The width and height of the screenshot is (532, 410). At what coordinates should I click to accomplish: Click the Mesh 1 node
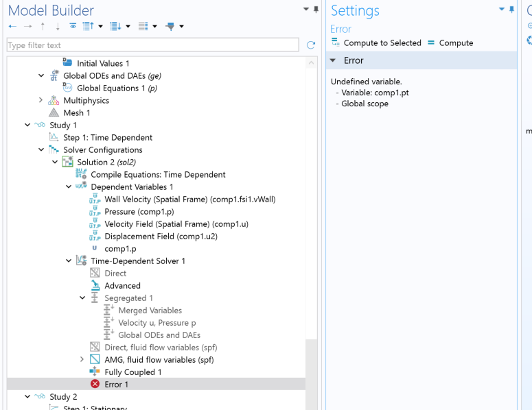[x=78, y=113]
